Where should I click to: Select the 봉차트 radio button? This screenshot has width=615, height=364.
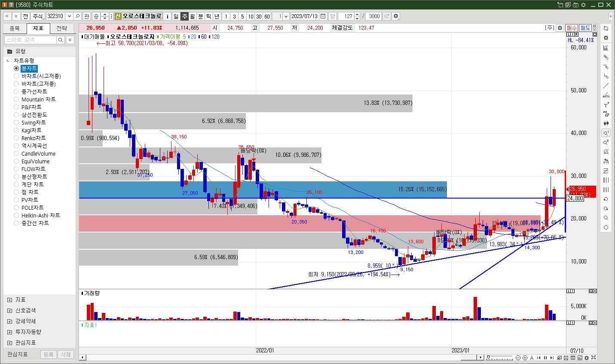(x=16, y=68)
